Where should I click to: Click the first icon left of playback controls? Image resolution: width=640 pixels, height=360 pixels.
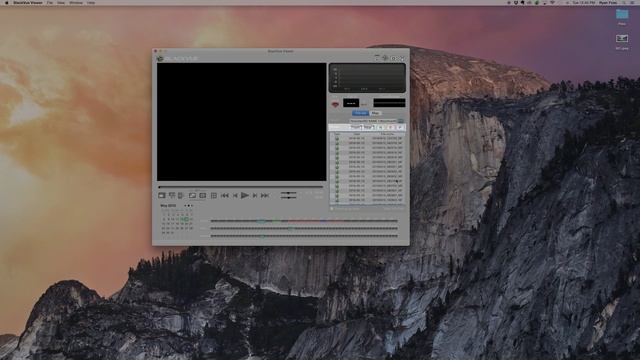162,196
